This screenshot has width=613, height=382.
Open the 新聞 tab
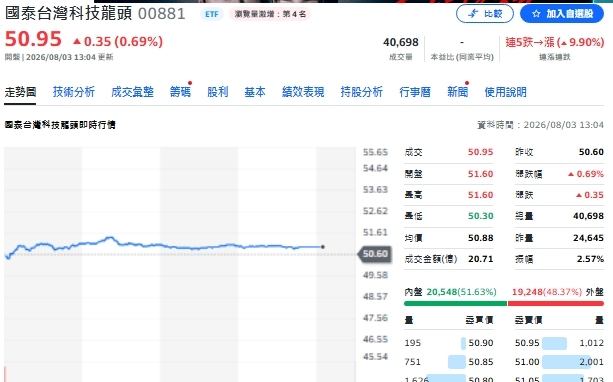coord(457,92)
